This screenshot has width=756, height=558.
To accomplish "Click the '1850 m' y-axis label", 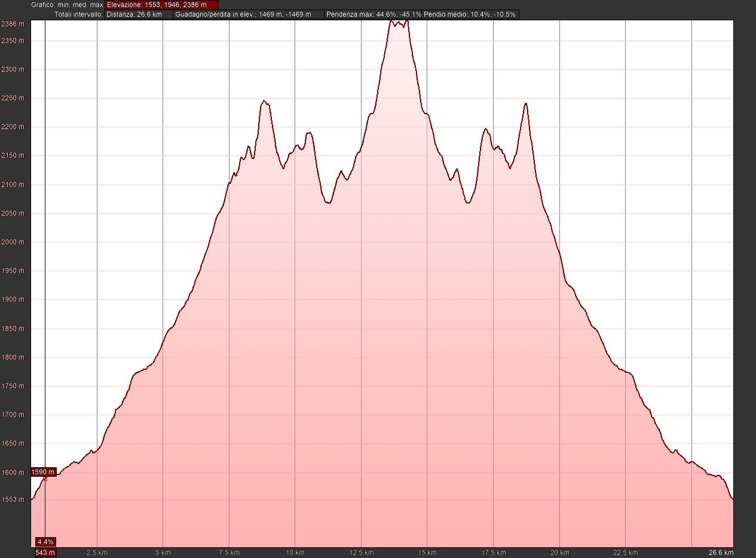I will 13,329.
